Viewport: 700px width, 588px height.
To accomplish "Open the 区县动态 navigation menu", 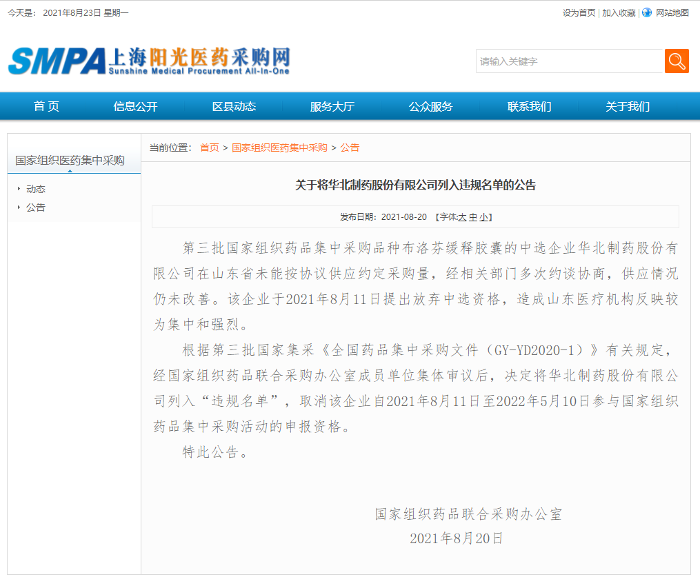I will [234, 106].
